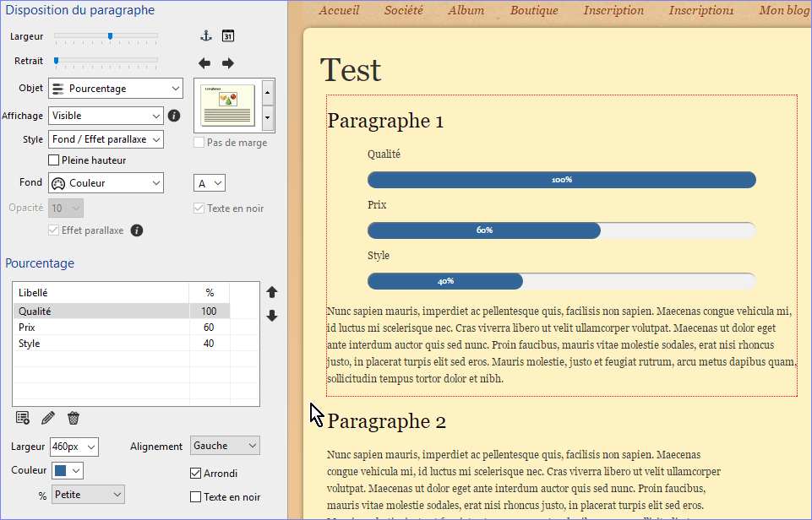812x520 pixels.
Task: Click the info icon beside Affichage
Action: pos(174,116)
